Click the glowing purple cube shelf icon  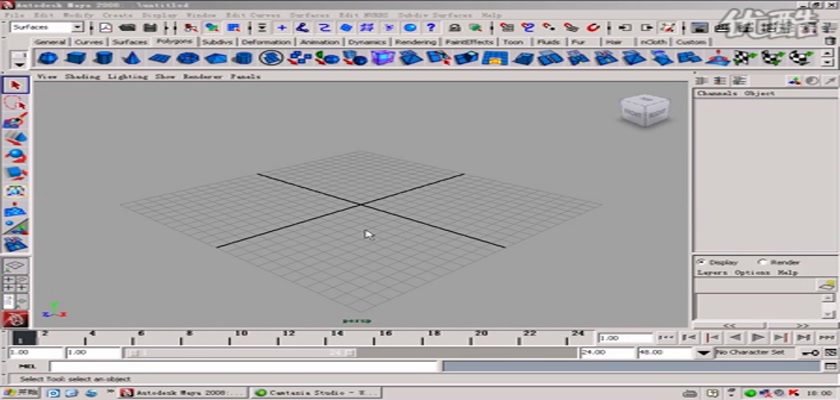pos(382,57)
